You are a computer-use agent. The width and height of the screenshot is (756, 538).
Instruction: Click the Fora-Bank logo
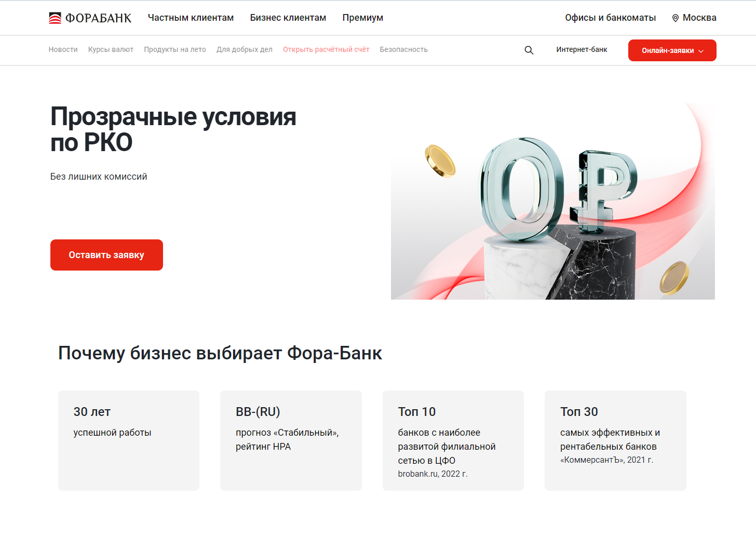90,18
